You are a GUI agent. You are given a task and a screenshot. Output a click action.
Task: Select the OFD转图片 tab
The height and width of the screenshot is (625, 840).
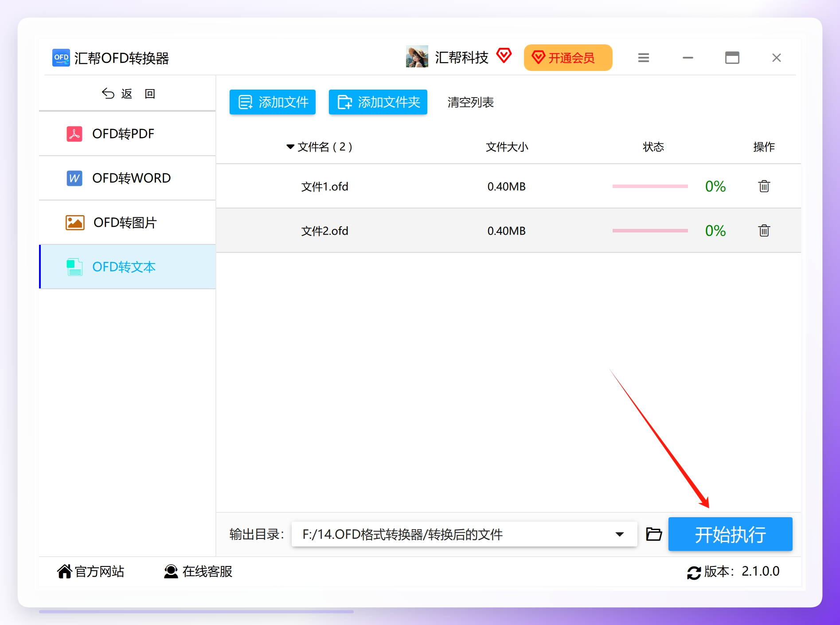pyautogui.click(x=127, y=222)
